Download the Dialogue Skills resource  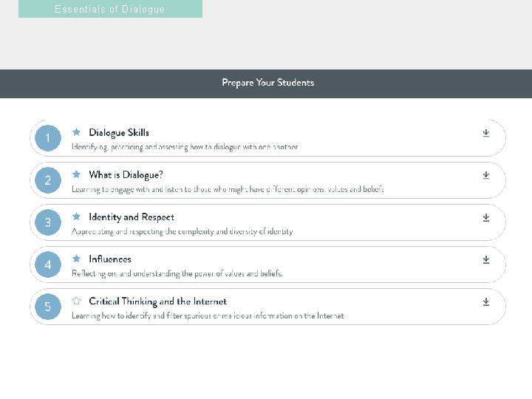click(x=486, y=133)
